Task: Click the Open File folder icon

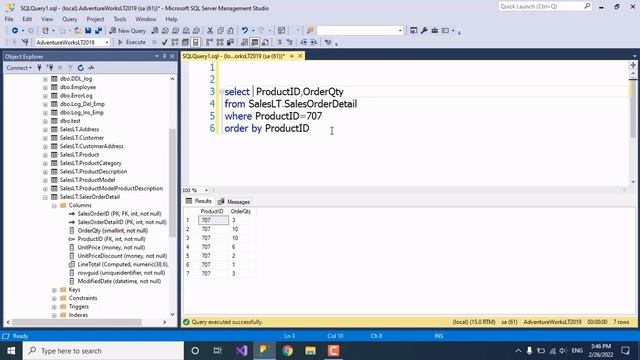Action: (x=78, y=31)
